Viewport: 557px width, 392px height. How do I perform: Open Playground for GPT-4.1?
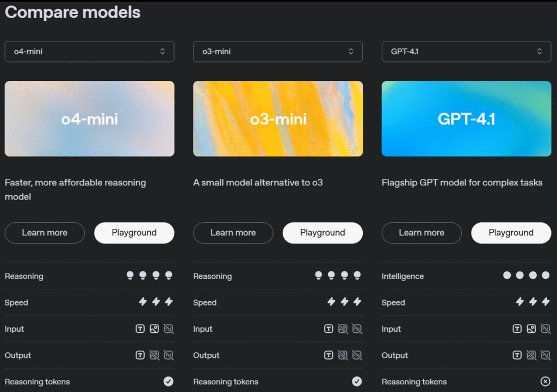pyautogui.click(x=511, y=233)
